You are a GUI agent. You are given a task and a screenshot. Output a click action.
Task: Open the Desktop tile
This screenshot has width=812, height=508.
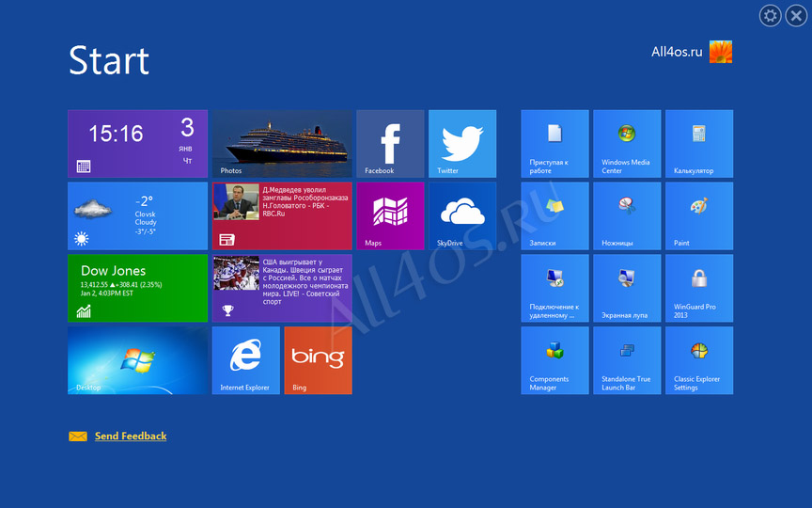click(x=138, y=360)
